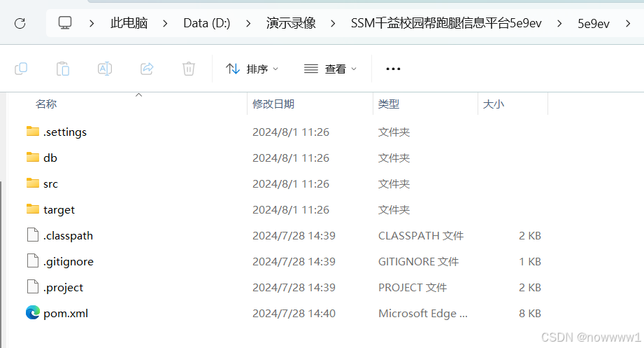Select the target folder name
Image resolution: width=644 pixels, height=348 pixels.
click(59, 210)
